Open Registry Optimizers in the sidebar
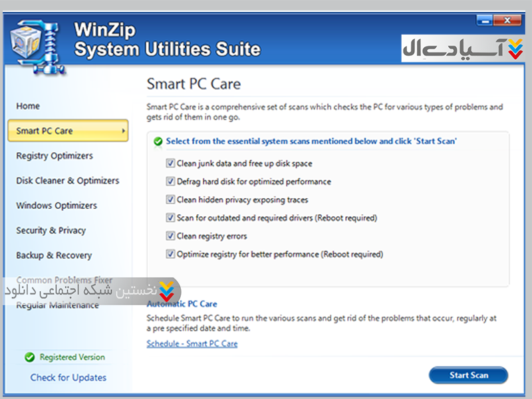Screen dimensions: 532x399 pos(55,156)
